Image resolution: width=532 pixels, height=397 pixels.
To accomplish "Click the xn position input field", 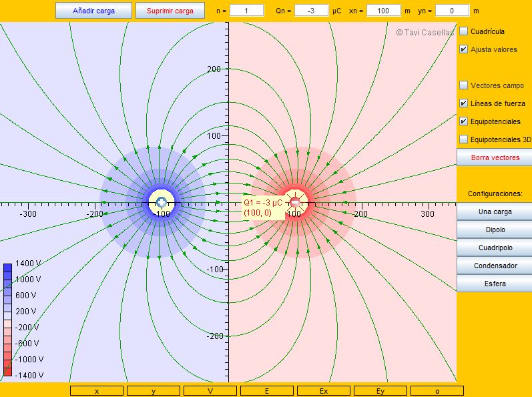I will (383, 11).
